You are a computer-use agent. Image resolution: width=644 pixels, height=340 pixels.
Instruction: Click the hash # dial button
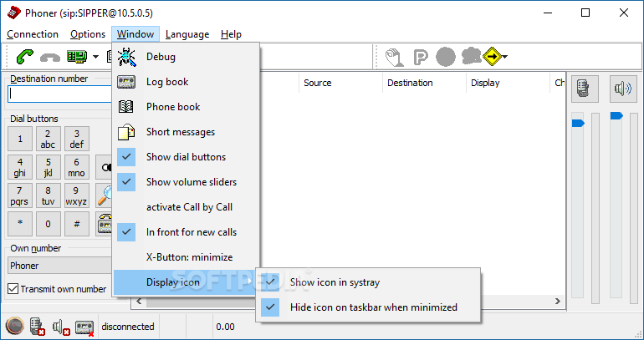tap(76, 224)
